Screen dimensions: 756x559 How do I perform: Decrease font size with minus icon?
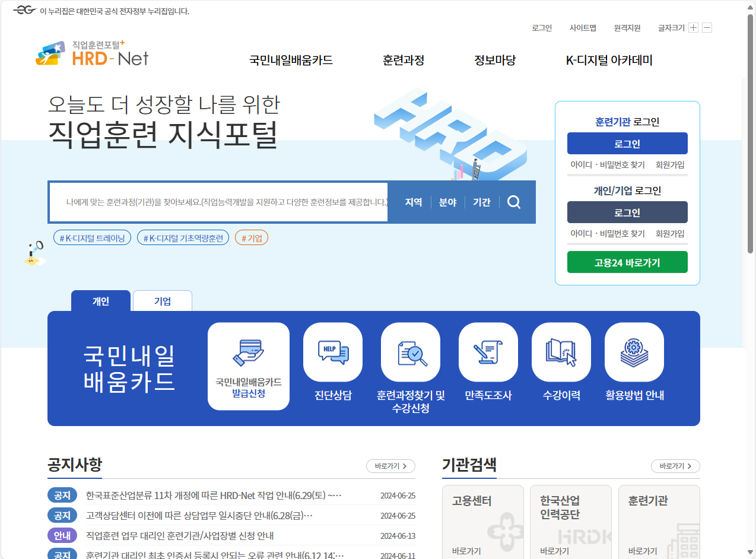707,28
